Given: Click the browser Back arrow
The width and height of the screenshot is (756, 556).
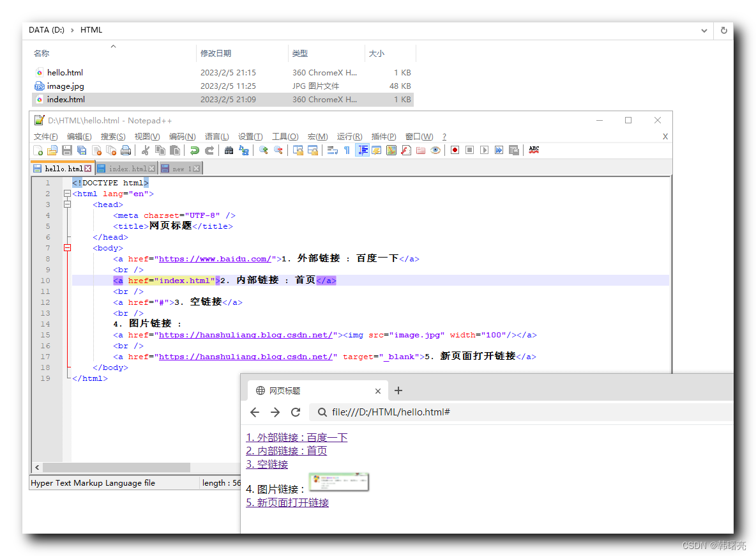Looking at the screenshot, I should [x=255, y=412].
